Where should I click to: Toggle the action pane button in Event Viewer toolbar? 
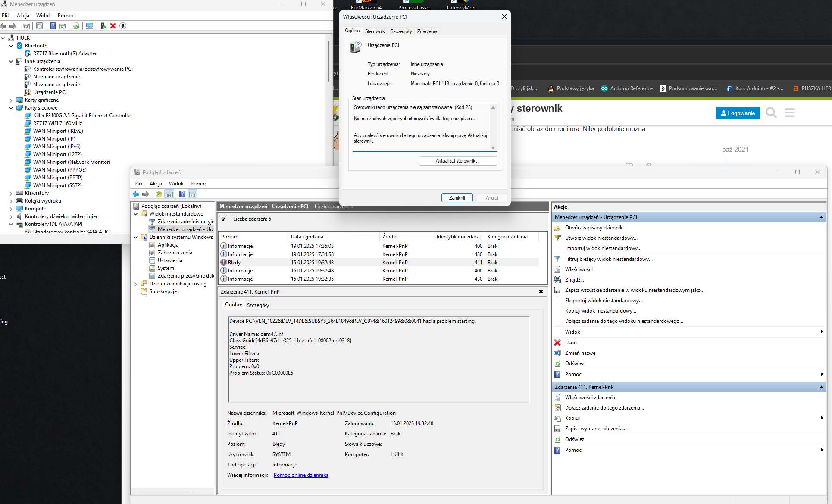pyautogui.click(x=193, y=194)
